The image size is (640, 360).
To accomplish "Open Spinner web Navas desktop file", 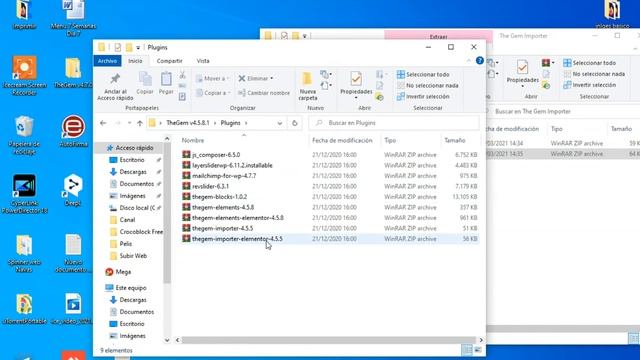I will 24,253.
